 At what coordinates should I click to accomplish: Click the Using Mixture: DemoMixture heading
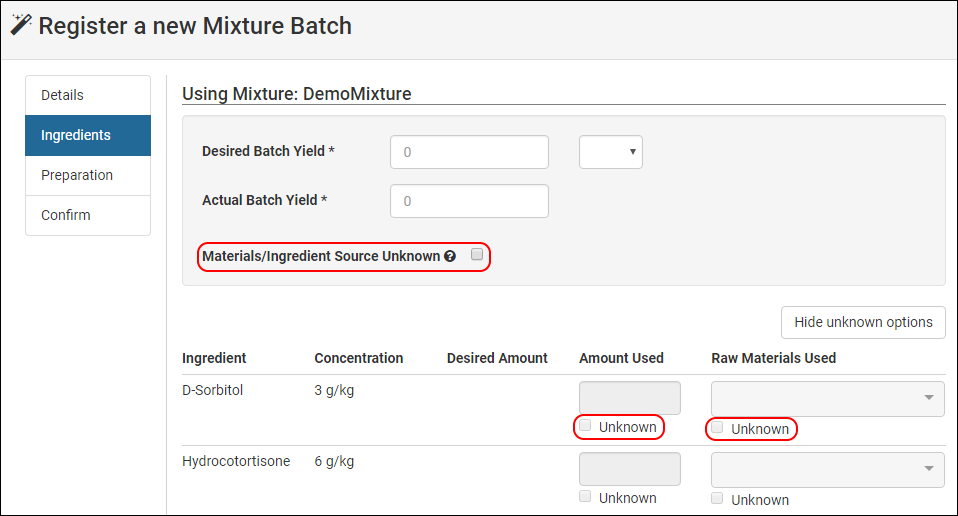[297, 94]
